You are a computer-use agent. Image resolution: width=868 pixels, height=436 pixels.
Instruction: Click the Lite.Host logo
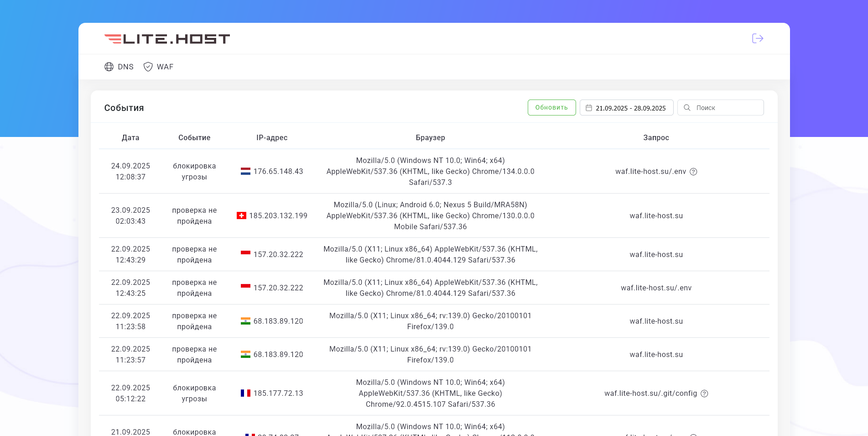[167, 39]
